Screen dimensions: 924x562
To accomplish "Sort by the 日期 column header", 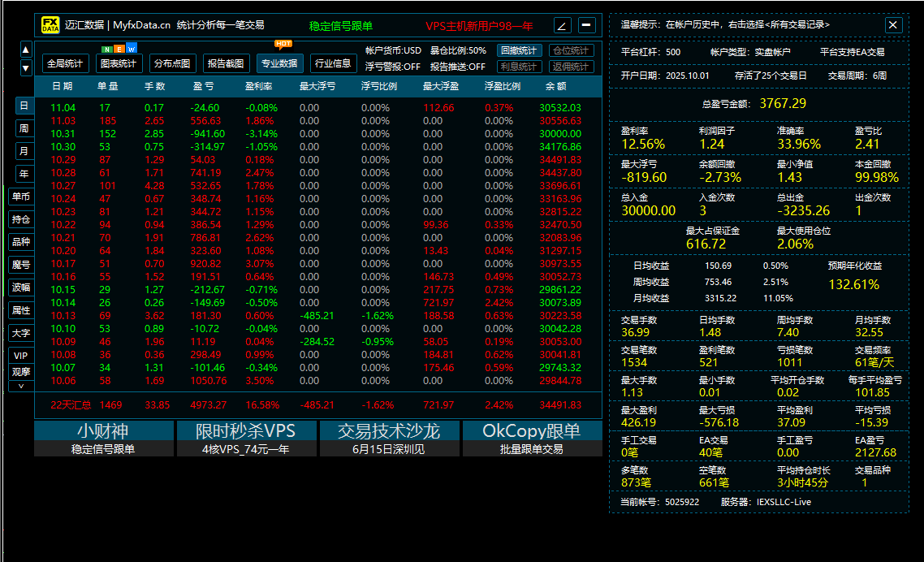I will [x=63, y=86].
